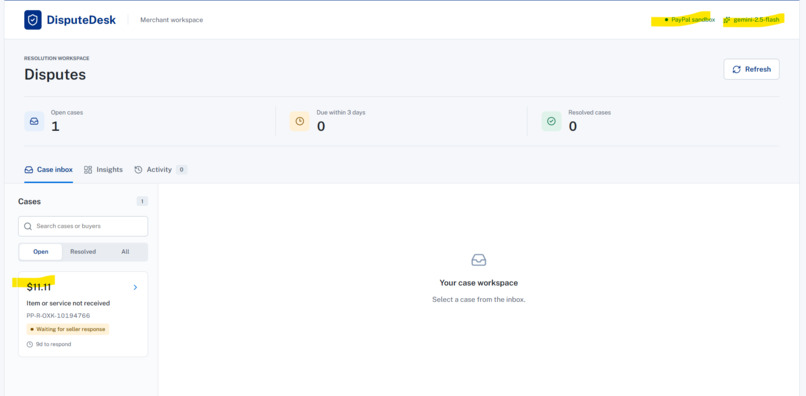Screen dimensions: 806x396
Task: Click the Select a case from the inbox text
Action: point(479,299)
